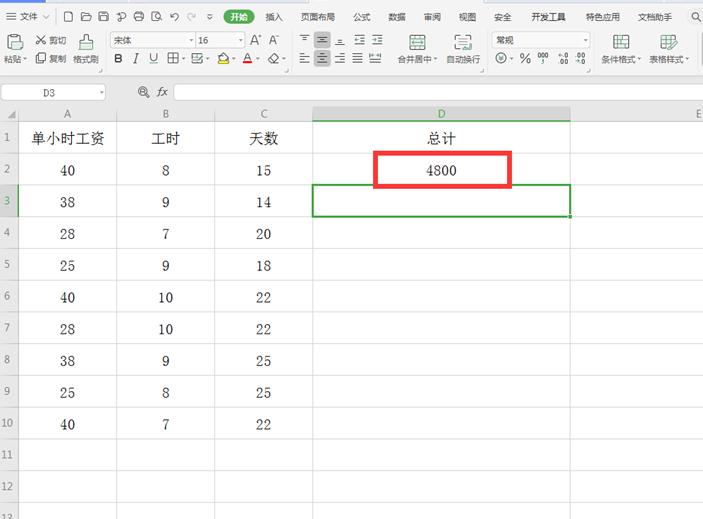This screenshot has width=703, height=519.
Task: Open the Conditional Format (条件格式) menu
Action: (x=621, y=49)
